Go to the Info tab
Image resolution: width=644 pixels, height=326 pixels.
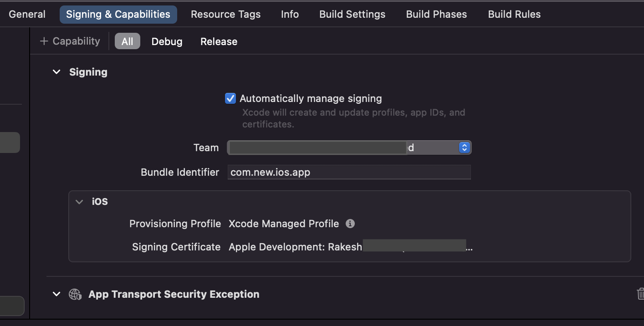290,15
